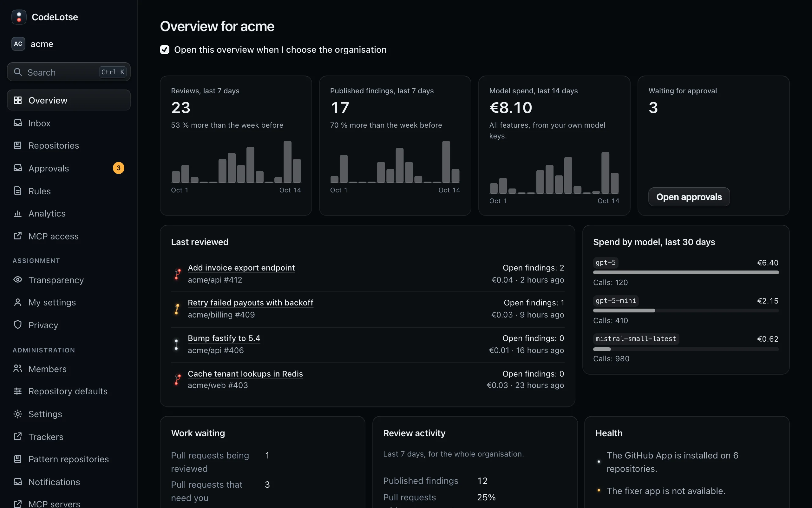The width and height of the screenshot is (812, 508).
Task: Open 'Cache tenant lookups in Redis' link
Action: tap(245, 374)
